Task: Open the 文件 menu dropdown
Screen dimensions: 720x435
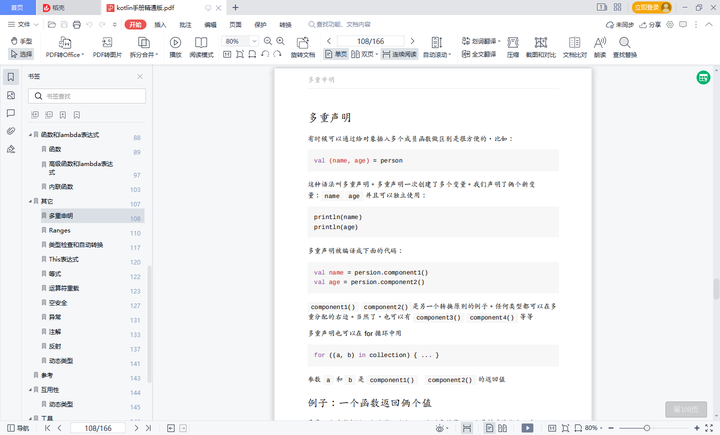Action: coord(23,25)
